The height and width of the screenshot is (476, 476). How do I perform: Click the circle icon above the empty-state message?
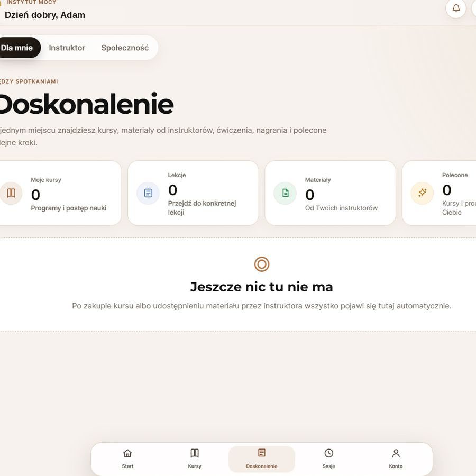(262, 264)
